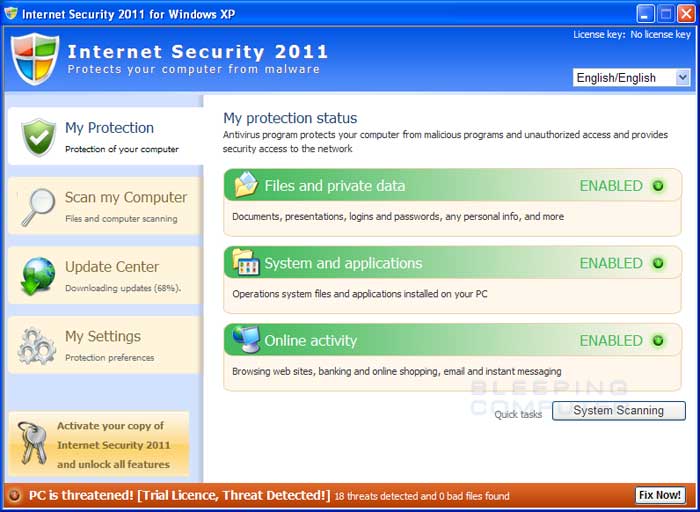Screen dimensions: 700x512
Task: Click the System and applications folder icon
Action: [x=246, y=262]
